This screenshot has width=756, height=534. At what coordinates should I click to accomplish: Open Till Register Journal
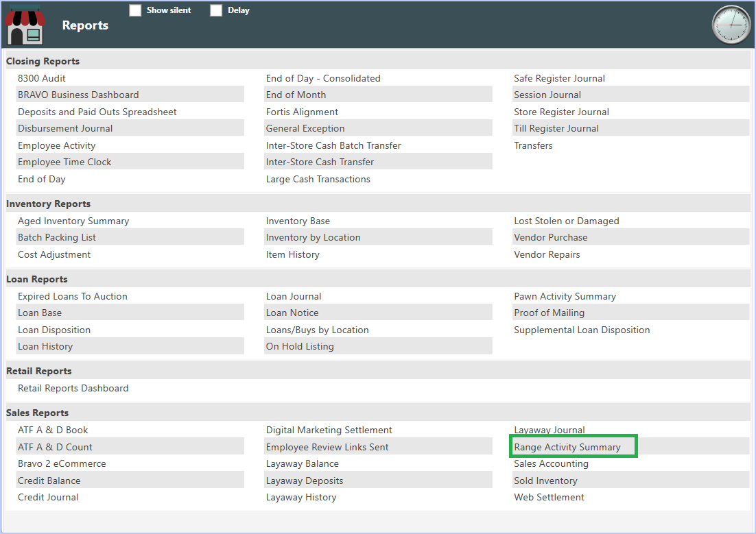click(556, 128)
